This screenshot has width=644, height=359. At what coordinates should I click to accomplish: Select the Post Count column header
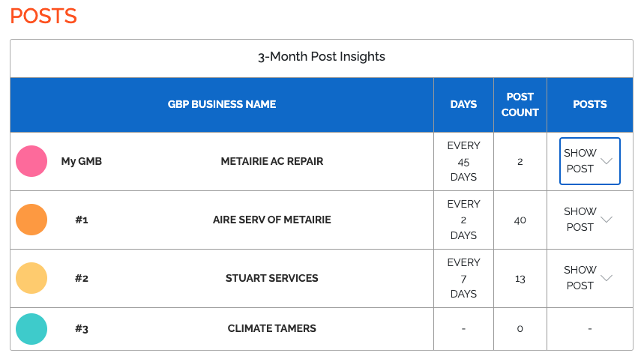(520, 104)
